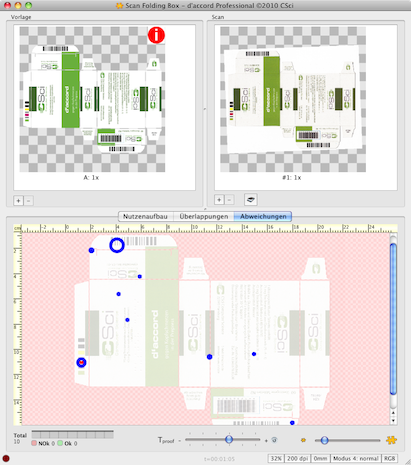
Task: Click the puzzle size slider handle
Action: pos(324,440)
